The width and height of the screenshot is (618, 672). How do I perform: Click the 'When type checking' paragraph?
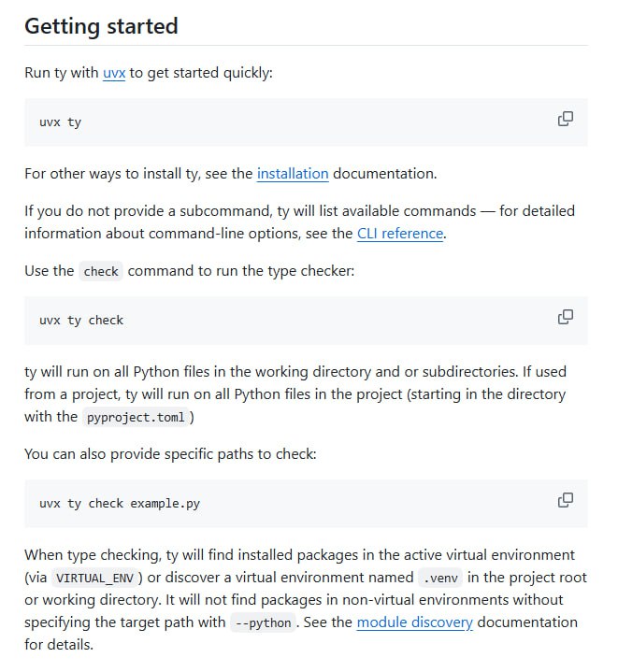point(306,600)
